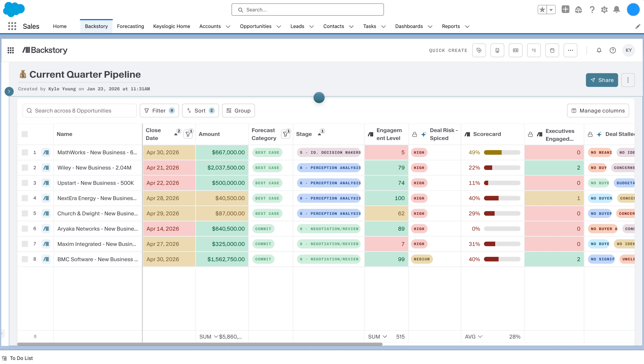The image size is (644, 364).
Task: Open global actions plus icon
Action: point(565,9)
